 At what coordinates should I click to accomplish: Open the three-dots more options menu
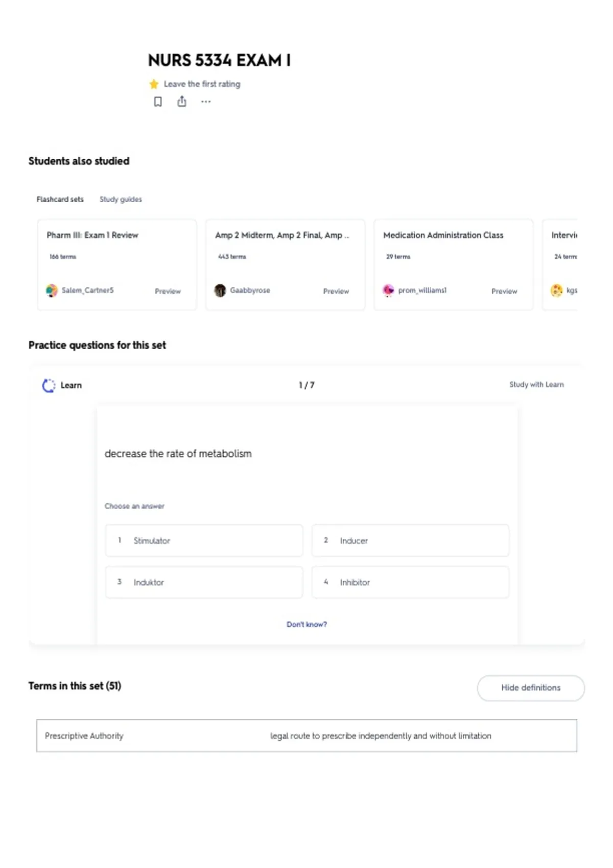coord(206,102)
